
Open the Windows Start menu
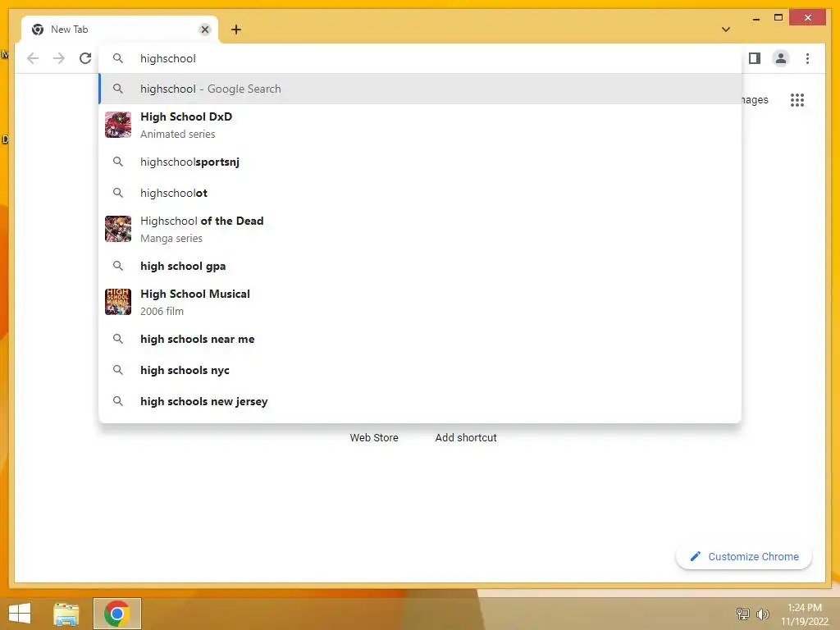[x=20, y=614]
